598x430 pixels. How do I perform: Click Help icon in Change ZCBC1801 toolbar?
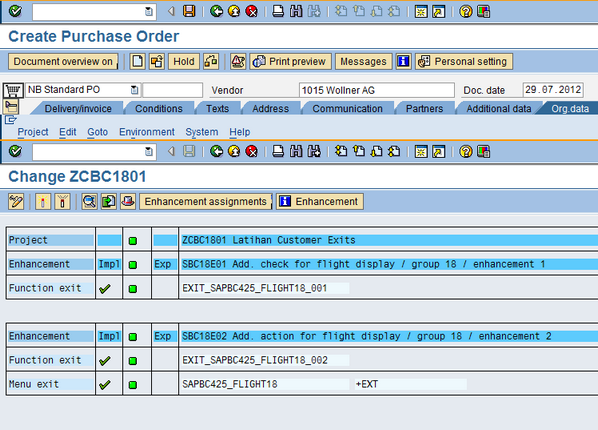[x=466, y=151]
